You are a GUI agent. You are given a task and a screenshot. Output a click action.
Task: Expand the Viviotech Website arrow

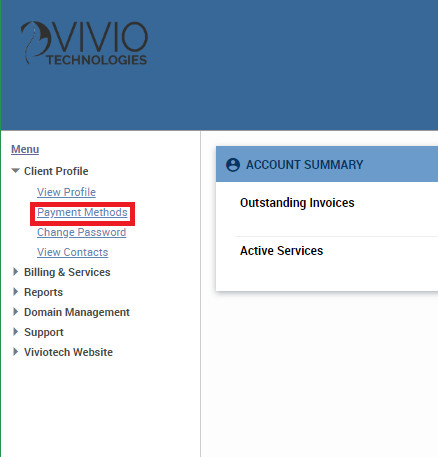[x=15, y=352]
